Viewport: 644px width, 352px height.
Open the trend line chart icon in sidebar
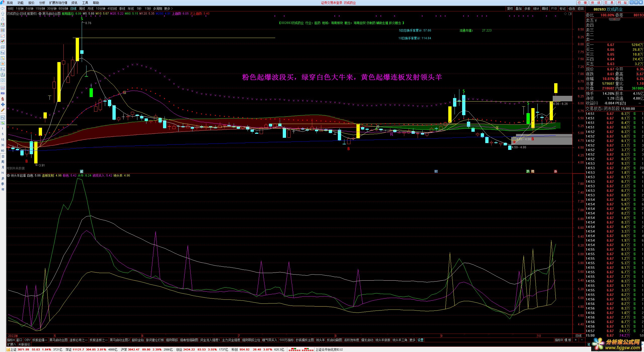click(x=3, y=36)
